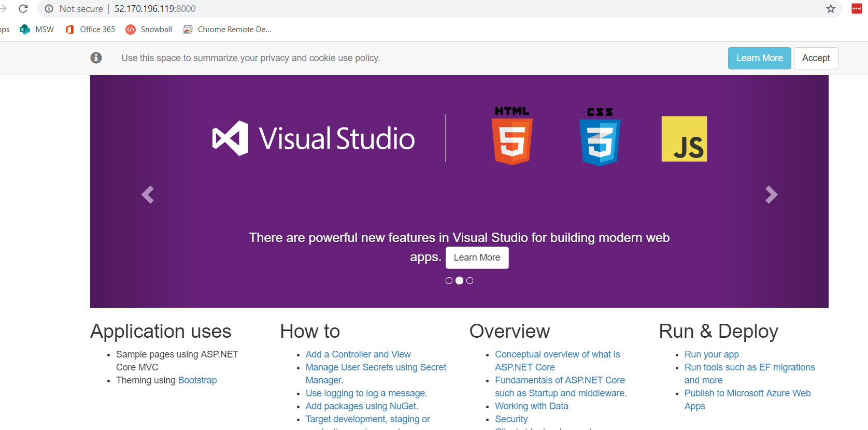
Task: Open Working with Data link
Action: pyautogui.click(x=532, y=406)
